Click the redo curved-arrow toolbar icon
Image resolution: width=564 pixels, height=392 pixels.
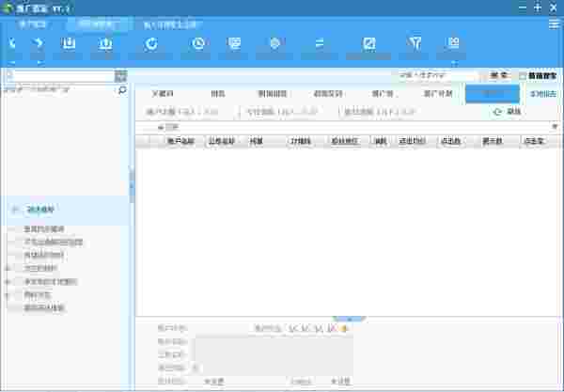point(38,43)
